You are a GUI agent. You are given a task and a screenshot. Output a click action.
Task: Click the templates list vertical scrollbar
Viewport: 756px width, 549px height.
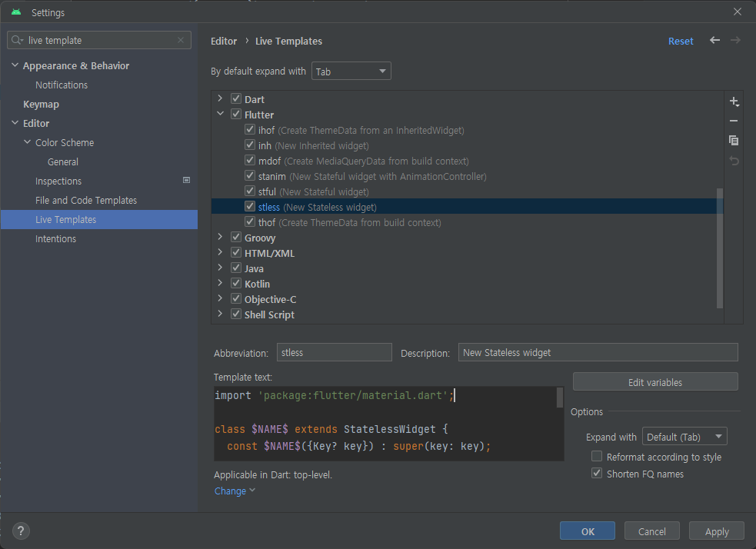[x=719, y=248]
